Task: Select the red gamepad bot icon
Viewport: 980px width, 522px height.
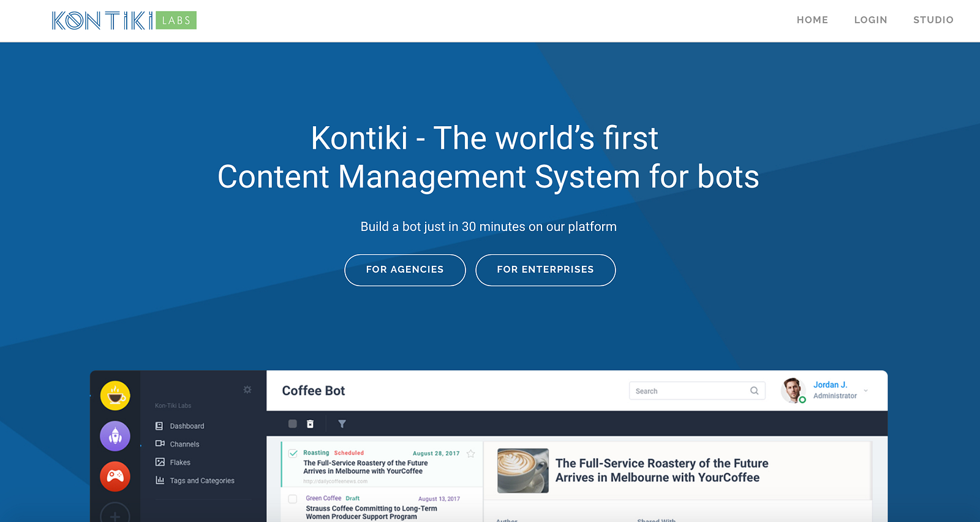Action: coord(115,476)
